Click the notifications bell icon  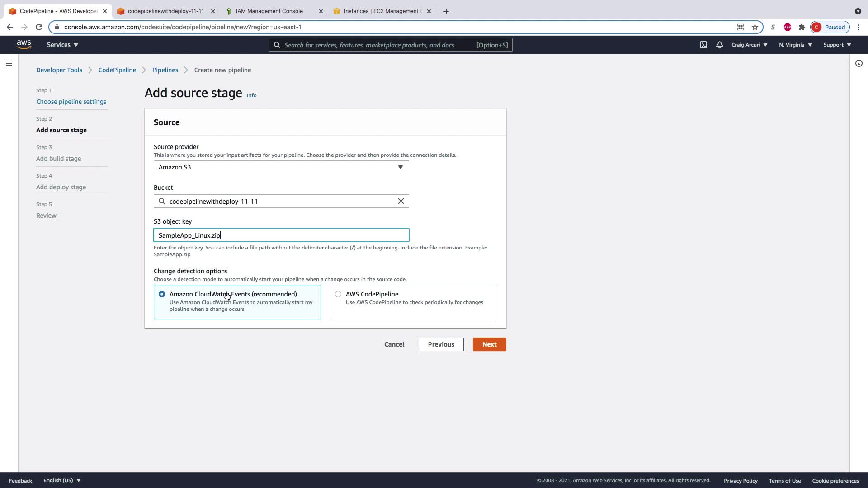pyautogui.click(x=719, y=45)
